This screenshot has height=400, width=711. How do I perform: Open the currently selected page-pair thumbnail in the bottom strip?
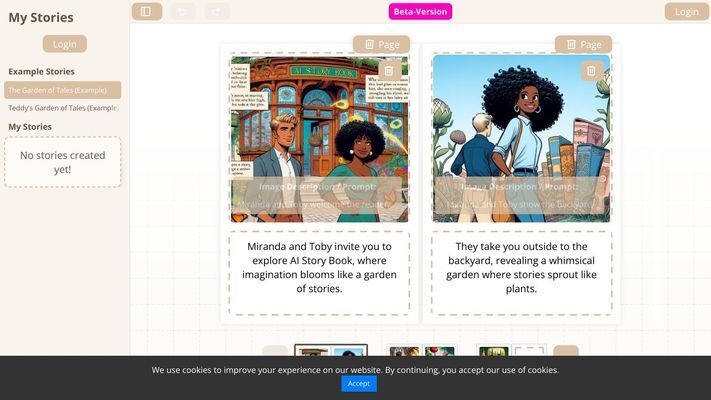coord(331,350)
